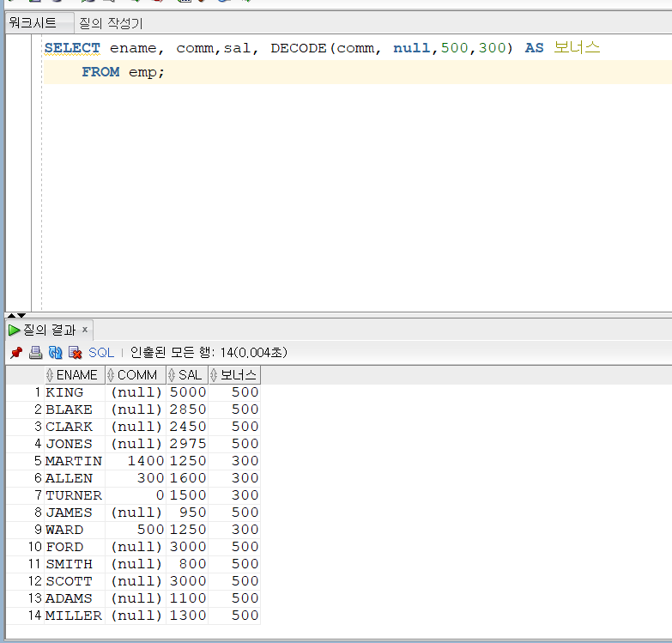Collapse editor with the up splitter arrow
This screenshot has width=672, height=643.
[x=11, y=315]
